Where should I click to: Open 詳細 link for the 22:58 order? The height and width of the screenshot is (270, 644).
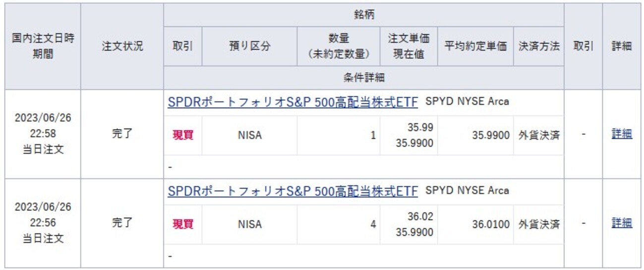point(622,134)
